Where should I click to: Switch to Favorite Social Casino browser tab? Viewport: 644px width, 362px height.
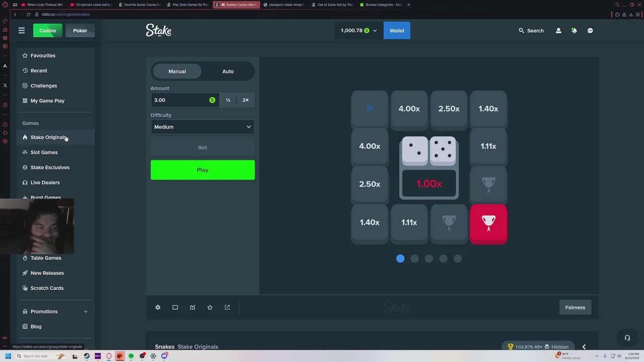pyautogui.click(x=140, y=5)
